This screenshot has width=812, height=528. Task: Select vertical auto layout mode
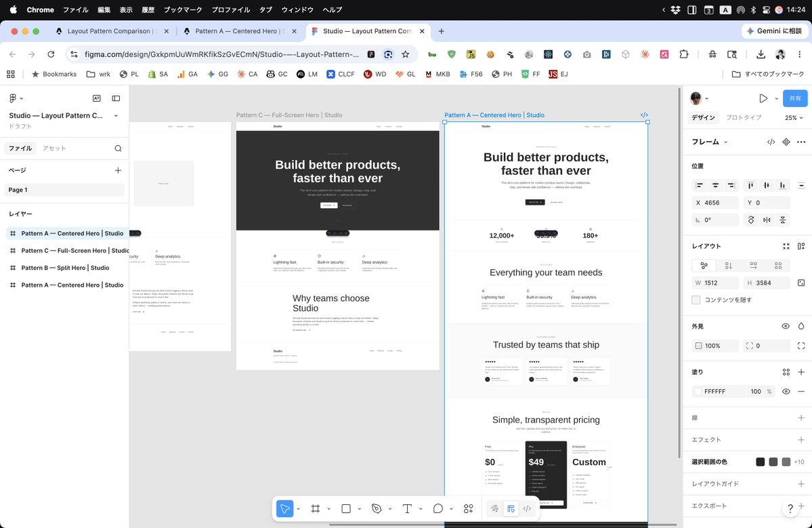[x=729, y=266]
